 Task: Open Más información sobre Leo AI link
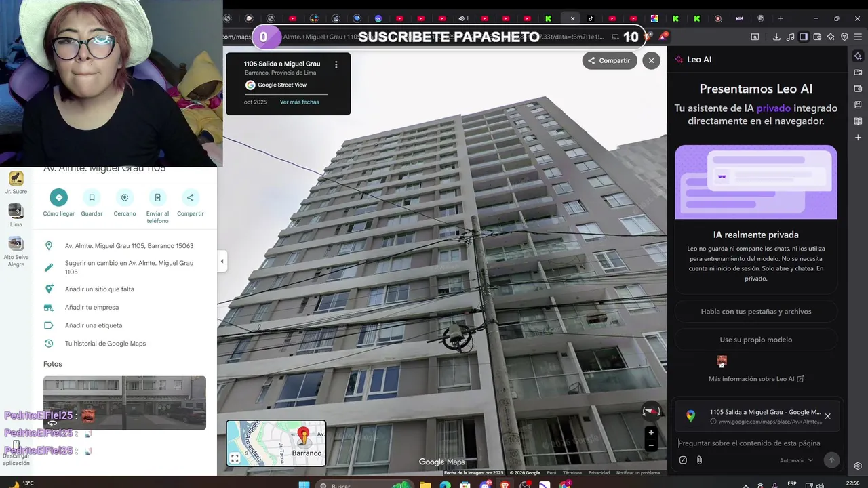pyautogui.click(x=756, y=379)
